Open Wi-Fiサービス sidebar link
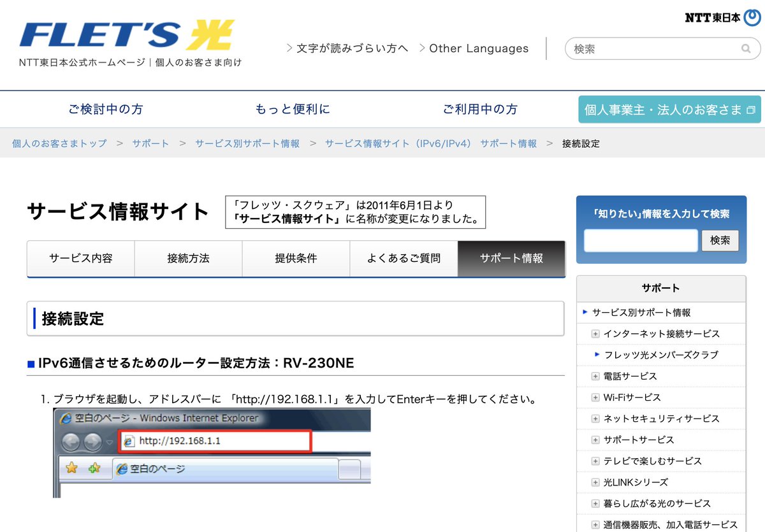 tap(632, 398)
